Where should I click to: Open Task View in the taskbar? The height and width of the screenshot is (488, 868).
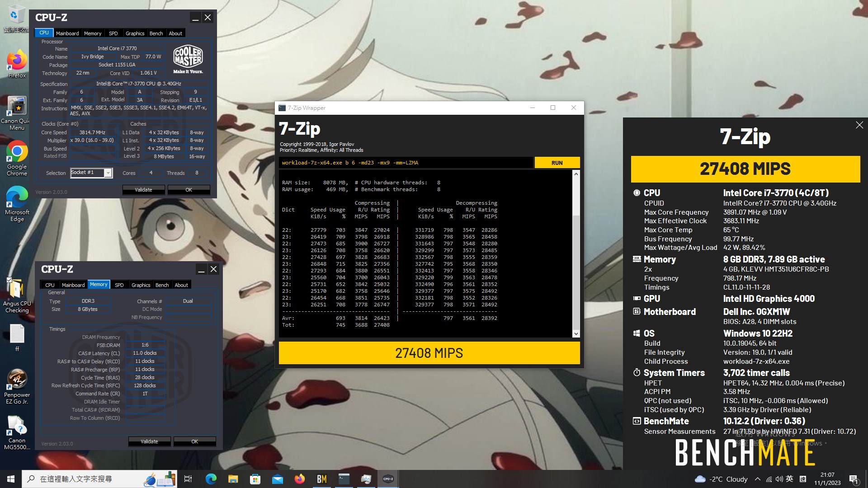coord(188,479)
